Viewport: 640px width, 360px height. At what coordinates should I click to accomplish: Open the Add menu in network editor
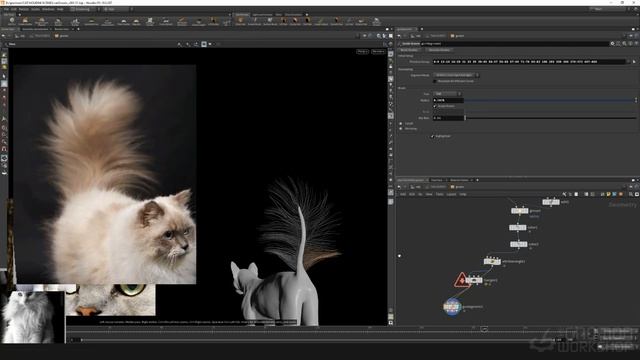point(403,194)
